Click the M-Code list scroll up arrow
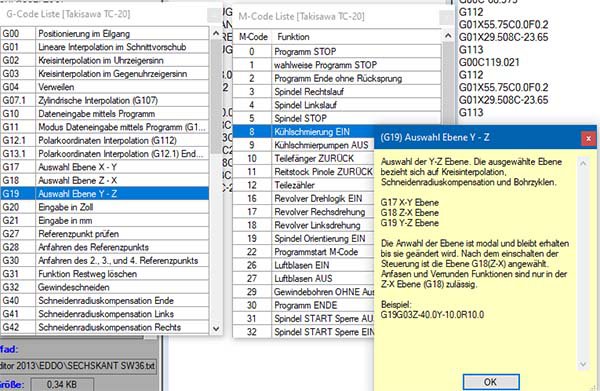Image resolution: width=600 pixels, height=391 pixels. pyautogui.click(x=448, y=36)
